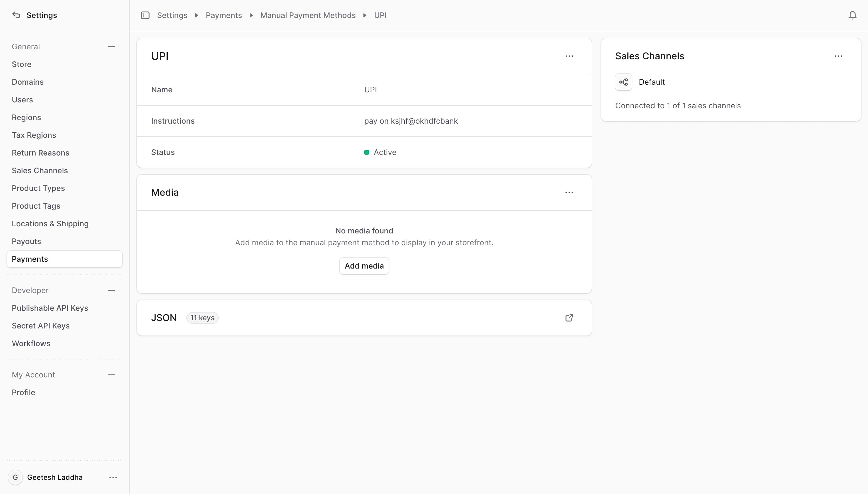
Task: Open the JSON view via external link icon
Action: coord(569,318)
